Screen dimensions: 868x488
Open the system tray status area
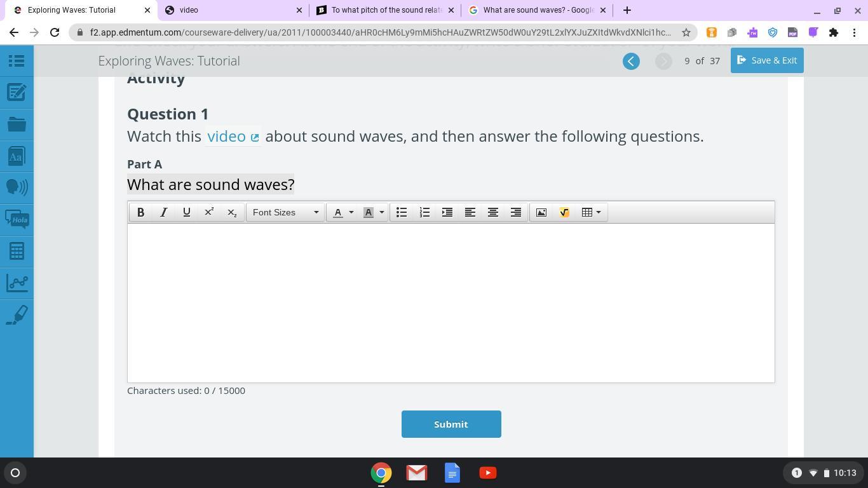pos(824,473)
